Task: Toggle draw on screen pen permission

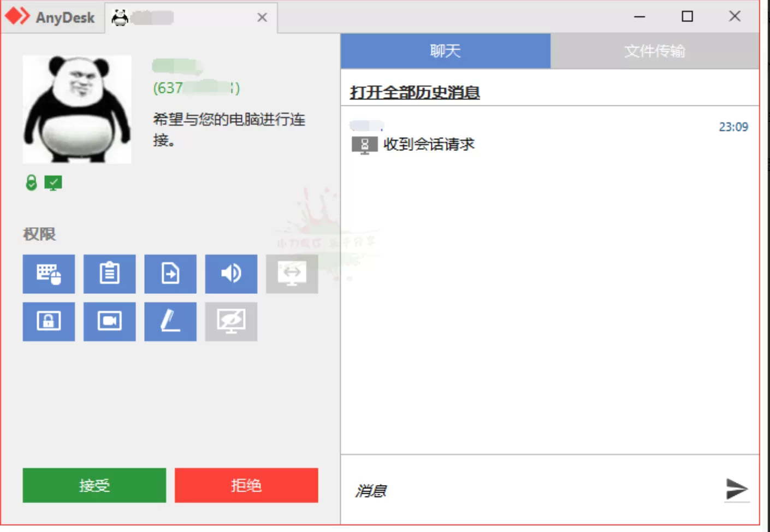Action: 170,321
